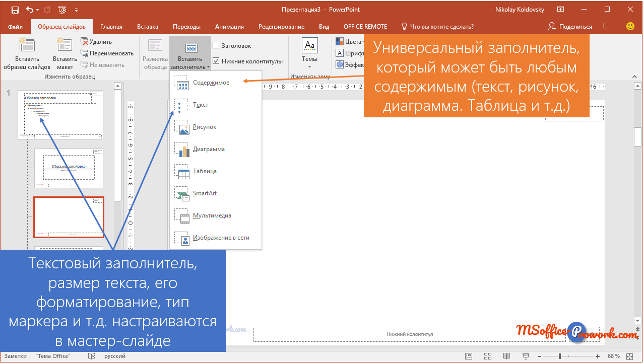This screenshot has width=644, height=364.
Task: Open the Файл menu
Action: [x=16, y=27]
